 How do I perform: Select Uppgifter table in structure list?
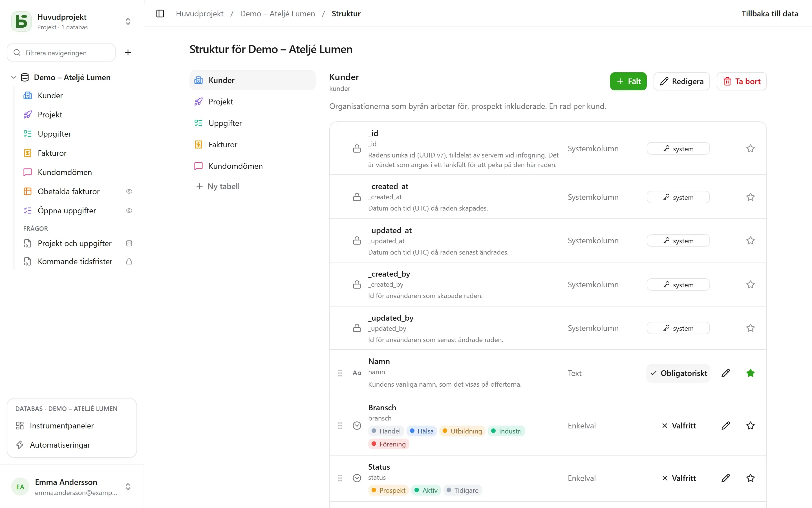(252, 123)
